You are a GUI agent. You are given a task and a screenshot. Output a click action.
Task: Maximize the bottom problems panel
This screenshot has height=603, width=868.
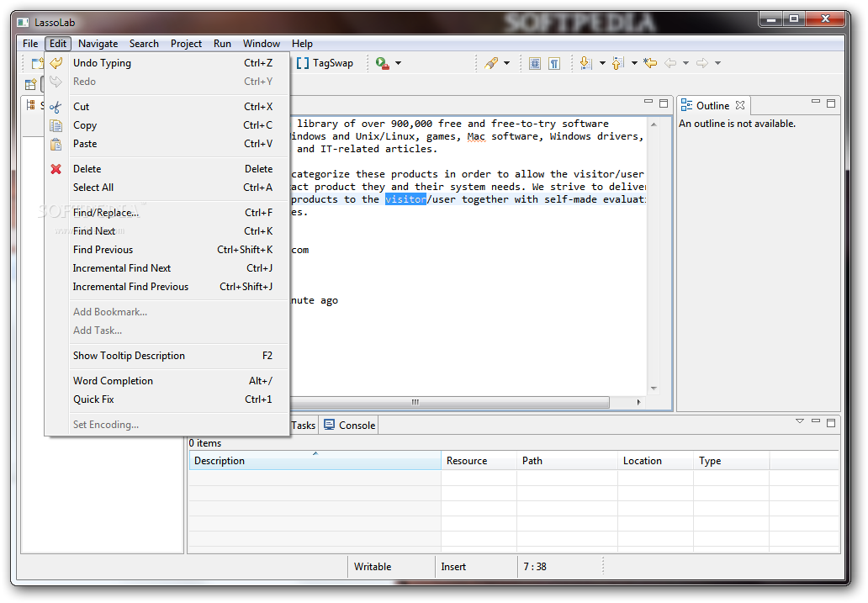(831, 422)
